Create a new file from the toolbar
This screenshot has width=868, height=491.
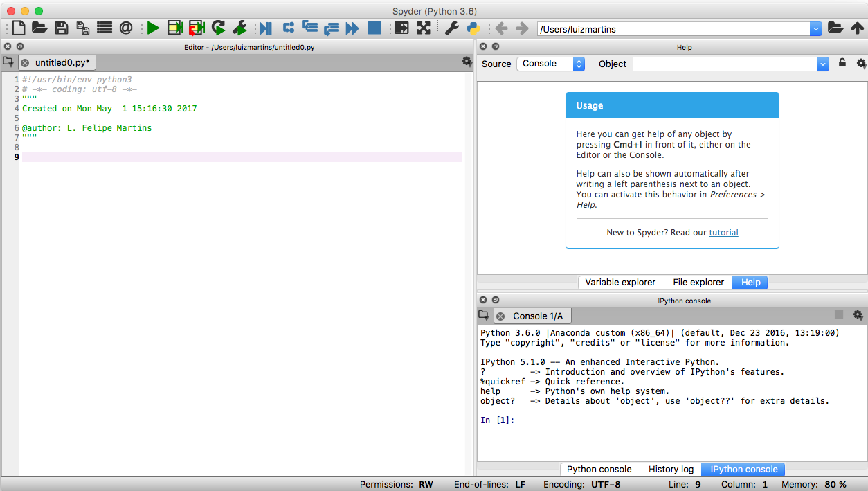[19, 28]
